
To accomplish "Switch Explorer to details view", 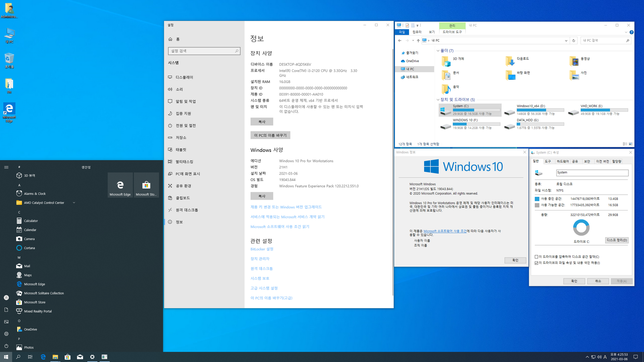I will [625, 144].
